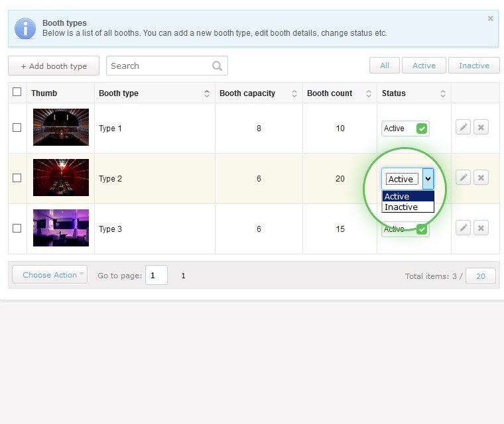This screenshot has width=504, height=424.
Task: Sort by Booth count column arrows
Action: (x=369, y=93)
